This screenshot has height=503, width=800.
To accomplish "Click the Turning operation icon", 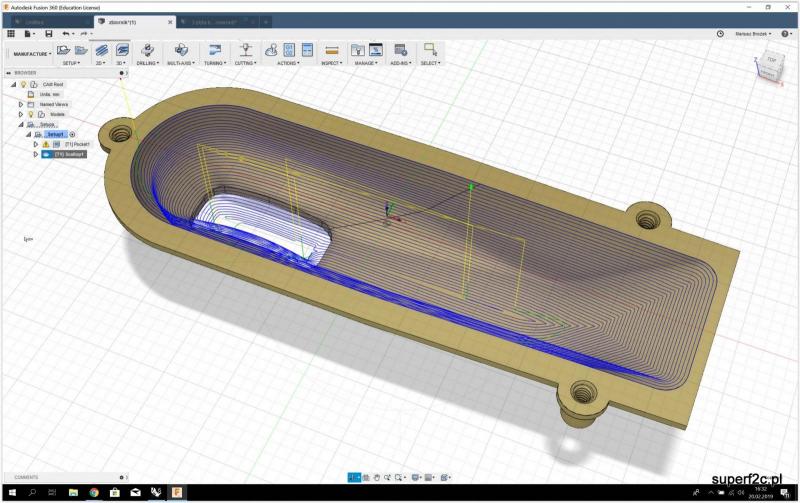I will coord(214,49).
